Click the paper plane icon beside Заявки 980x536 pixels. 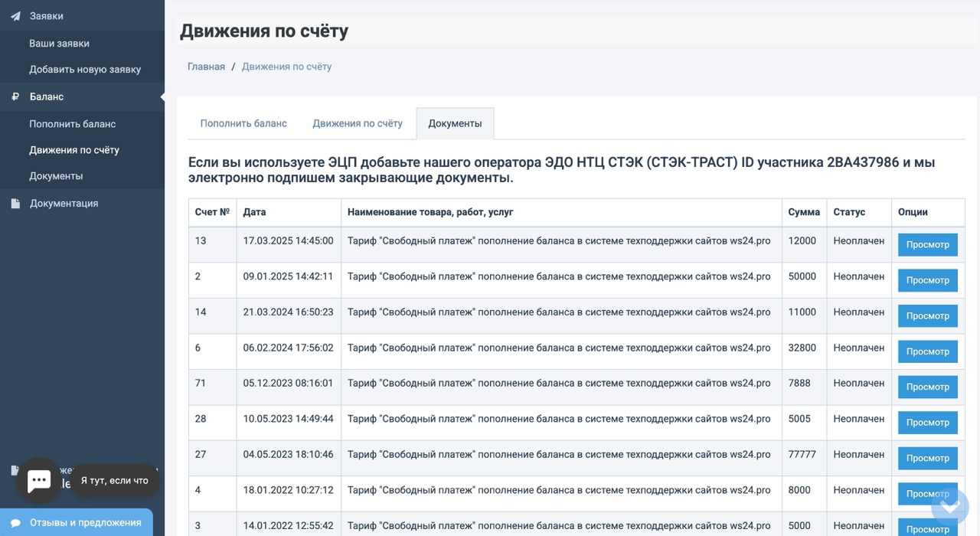click(15, 16)
